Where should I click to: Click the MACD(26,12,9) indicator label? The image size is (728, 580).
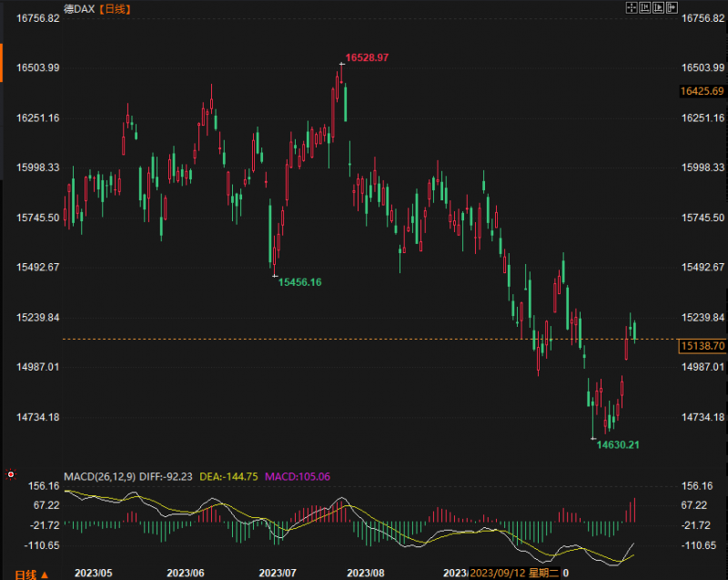point(100,476)
